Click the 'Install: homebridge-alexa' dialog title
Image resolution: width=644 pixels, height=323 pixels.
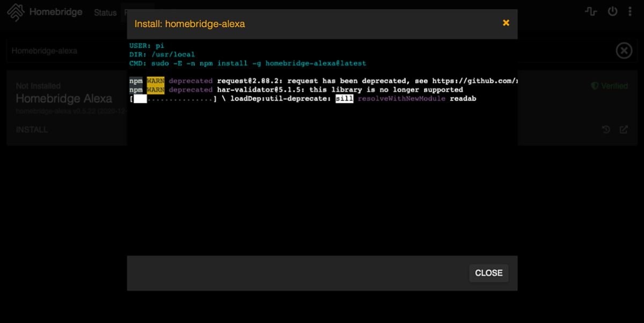tap(189, 24)
